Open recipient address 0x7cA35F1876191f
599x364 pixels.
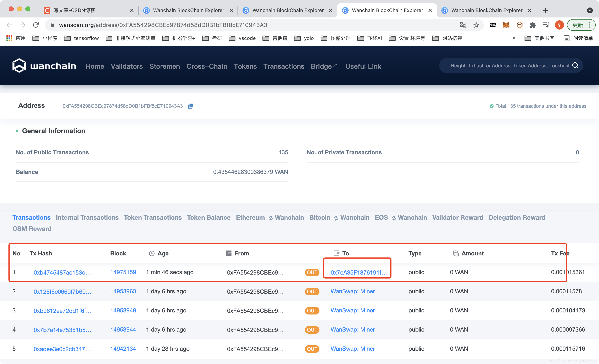(x=359, y=272)
